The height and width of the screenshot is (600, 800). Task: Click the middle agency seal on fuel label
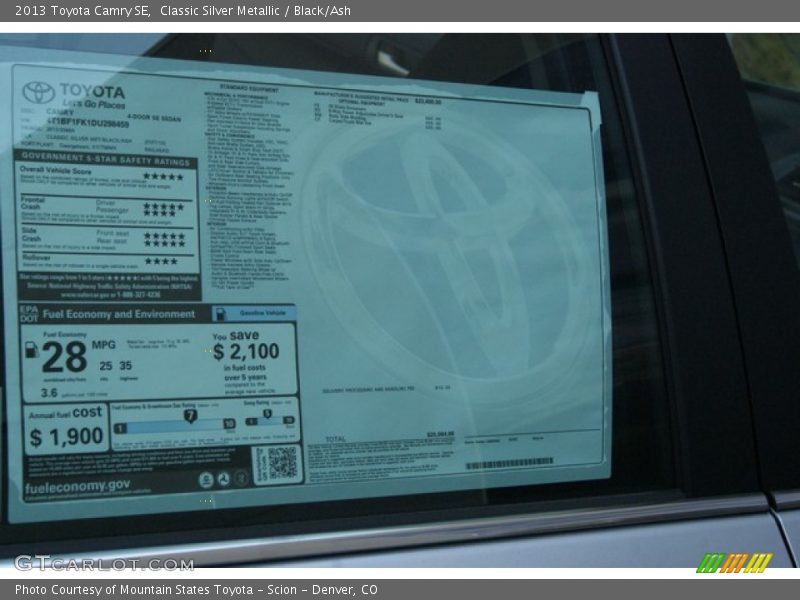coord(222,480)
